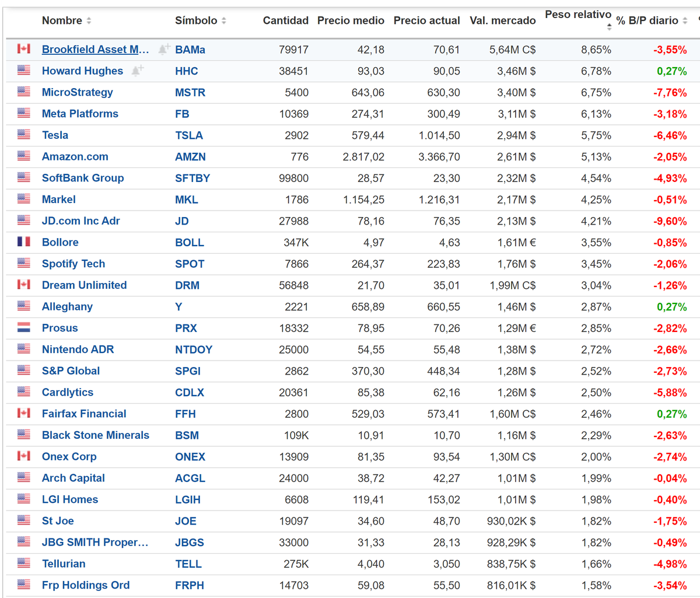Click the 2.817,02 average price cell
The width and height of the screenshot is (700, 598).
(363, 156)
